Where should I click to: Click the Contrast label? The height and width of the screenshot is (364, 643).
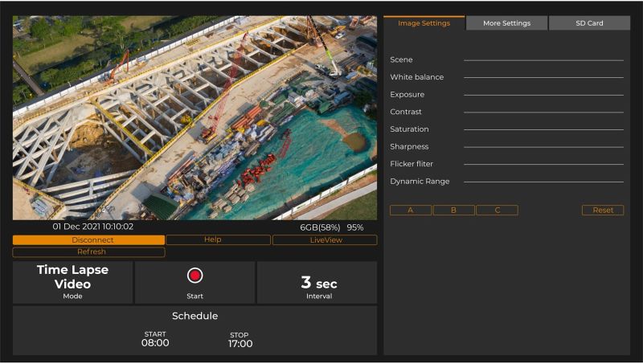tap(406, 112)
